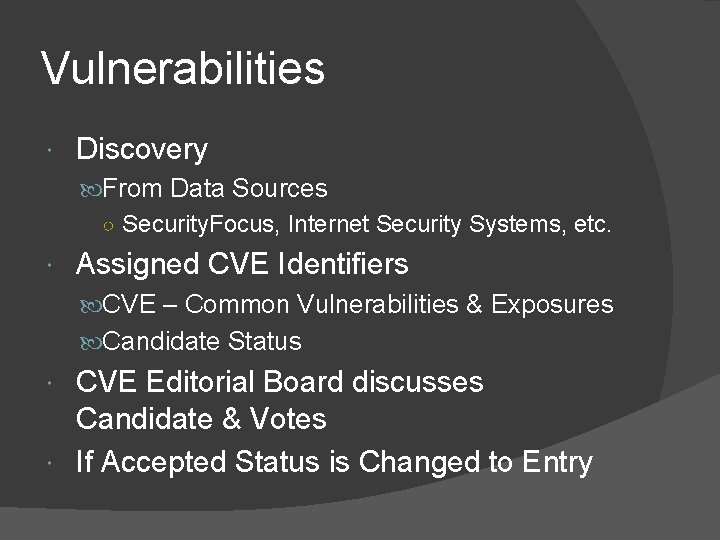The image size is (720, 540).
Task: Click the Vulnerabilities slide title
Action: tap(183, 69)
